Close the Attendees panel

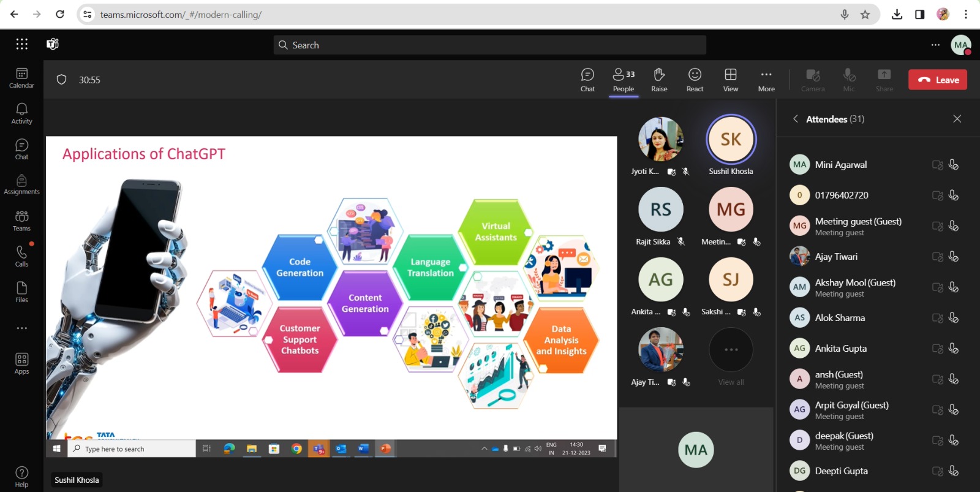(957, 119)
